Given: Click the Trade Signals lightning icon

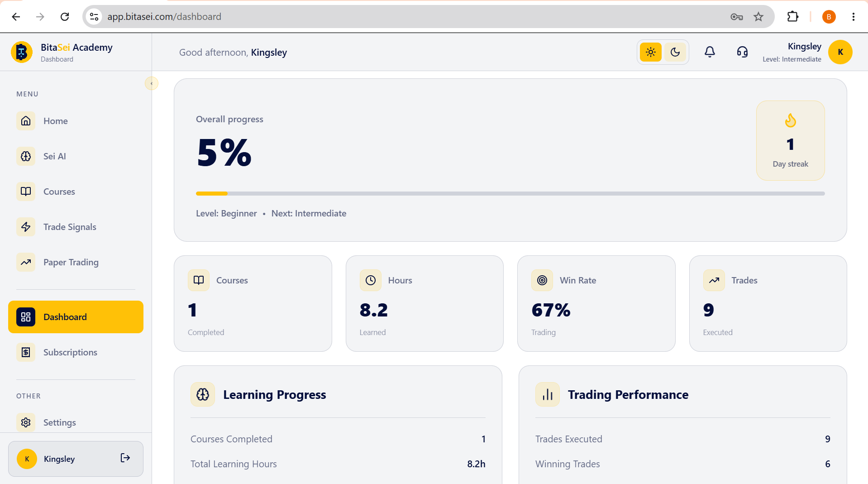Looking at the screenshot, I should coord(26,227).
